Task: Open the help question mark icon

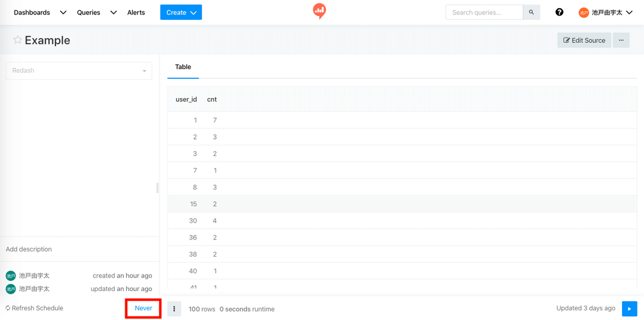Action: pyautogui.click(x=559, y=12)
